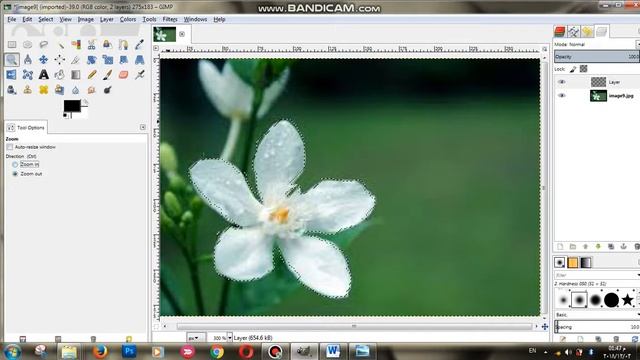Image resolution: width=640 pixels, height=360 pixels.
Task: Open the Windows menu
Action: (x=195, y=19)
